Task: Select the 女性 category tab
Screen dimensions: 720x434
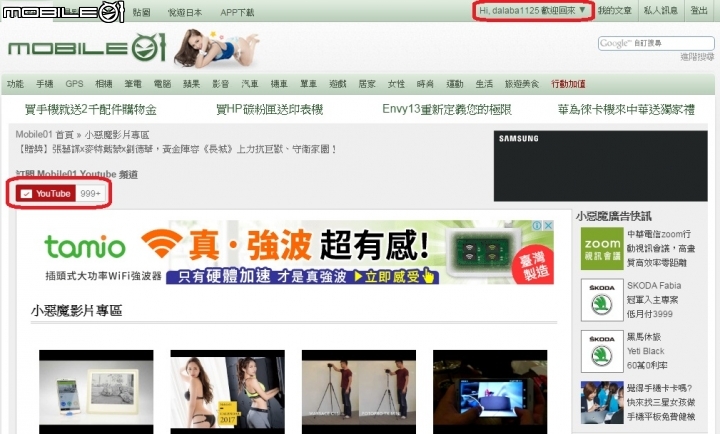Action: click(396, 84)
